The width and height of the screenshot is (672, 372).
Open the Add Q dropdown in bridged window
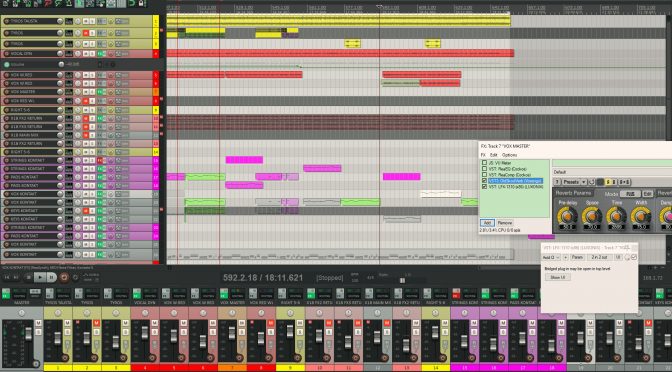(x=551, y=257)
